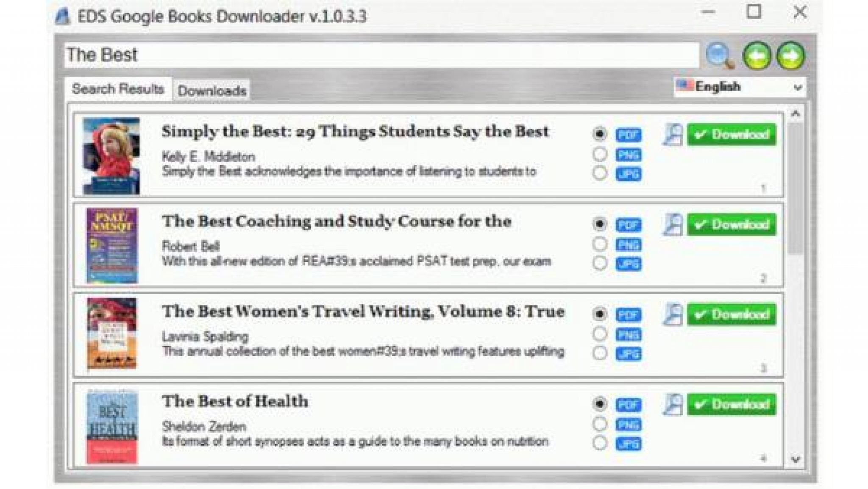Preview The Best Women's Travel Writing book
This screenshot has height=489, width=868.
673,315
